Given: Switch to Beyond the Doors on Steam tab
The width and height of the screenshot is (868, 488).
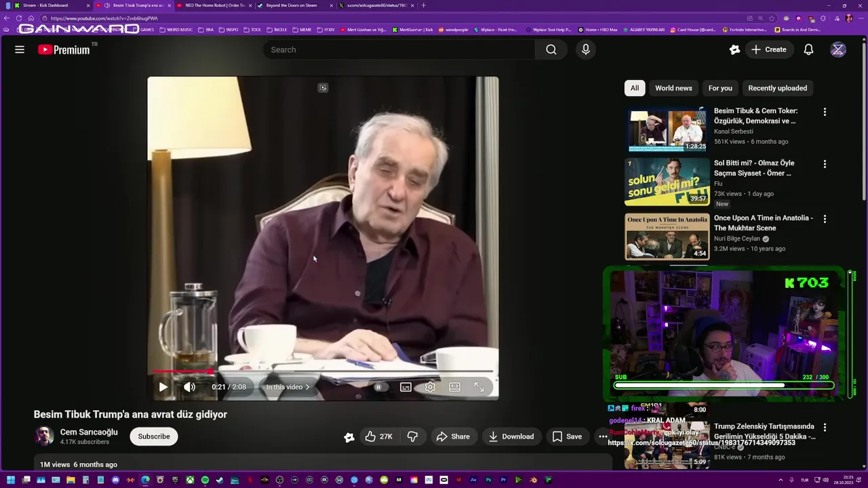Looking at the screenshot, I should (x=296, y=5).
